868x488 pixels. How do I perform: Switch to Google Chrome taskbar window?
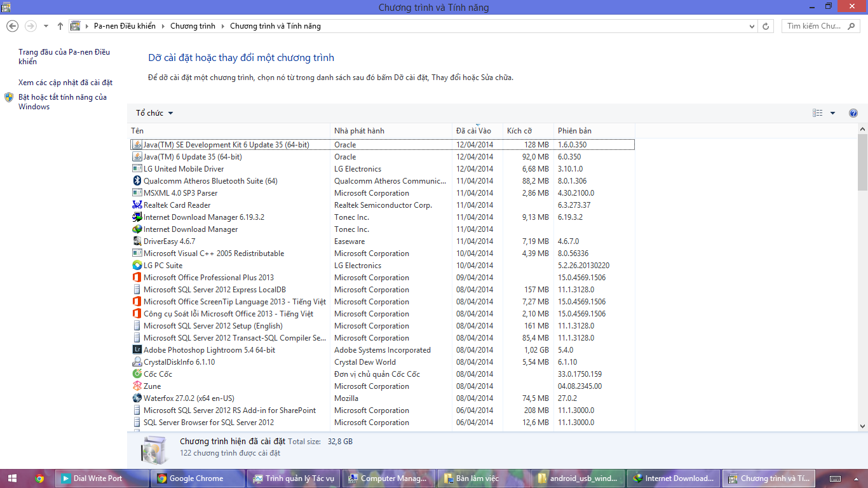pos(198,478)
